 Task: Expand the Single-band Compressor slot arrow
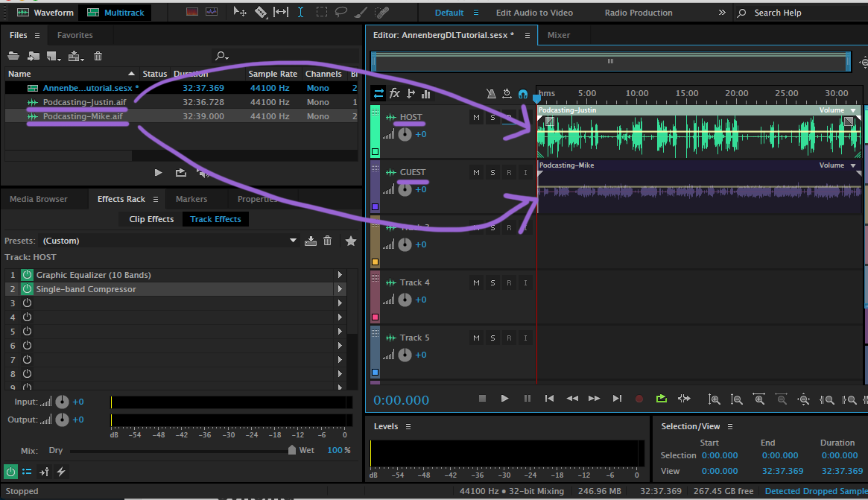(x=340, y=289)
